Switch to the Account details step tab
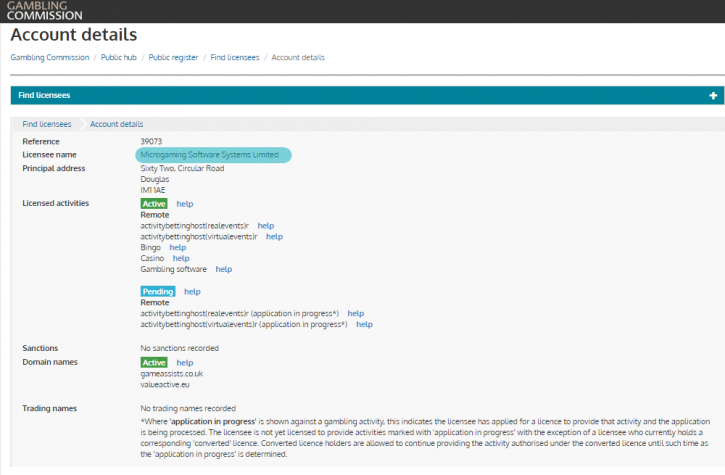725x475 pixels. tap(117, 124)
